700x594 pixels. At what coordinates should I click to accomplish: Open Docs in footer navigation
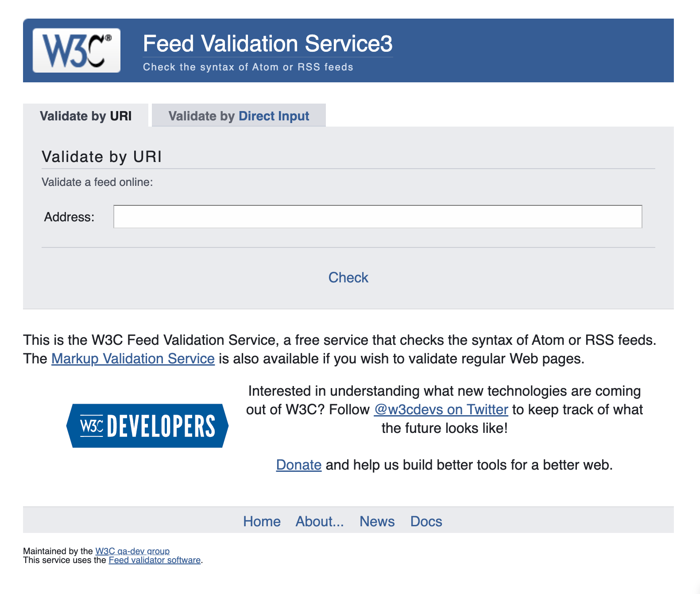point(426,521)
